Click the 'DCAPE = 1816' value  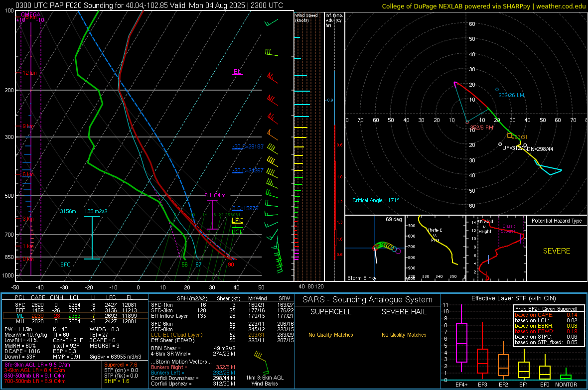pyautogui.click(x=22, y=351)
